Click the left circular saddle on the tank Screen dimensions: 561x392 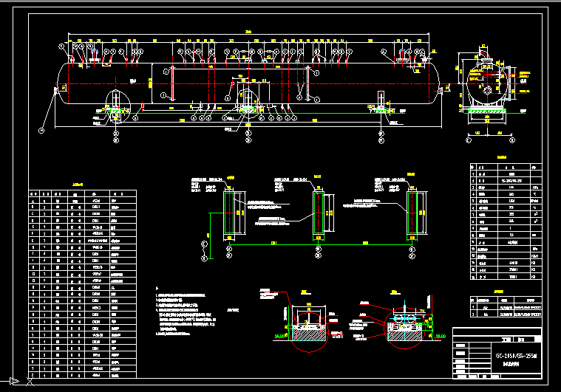click(x=116, y=101)
